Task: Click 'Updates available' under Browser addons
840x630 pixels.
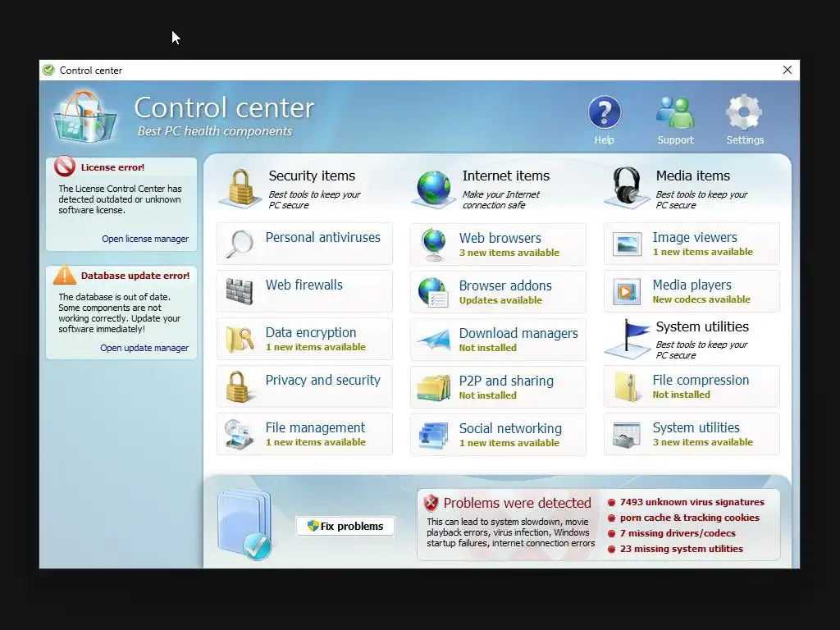Action: click(500, 300)
